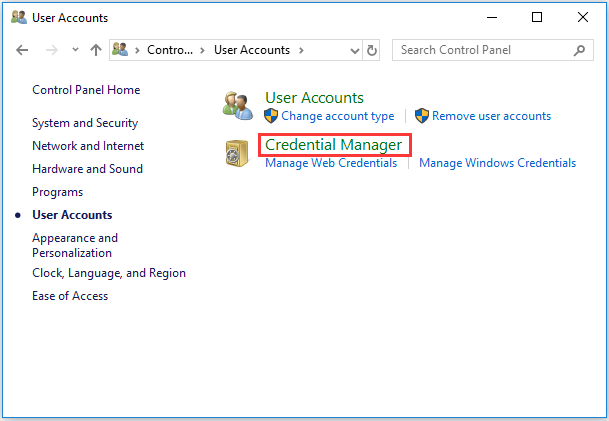The height and width of the screenshot is (421, 609).
Task: Open Remove user accounts
Action: point(491,116)
